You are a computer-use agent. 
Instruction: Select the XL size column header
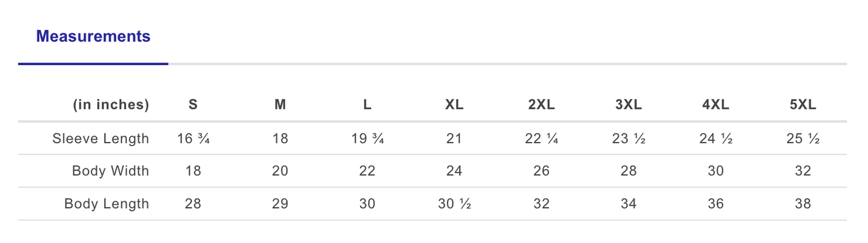[454, 105]
